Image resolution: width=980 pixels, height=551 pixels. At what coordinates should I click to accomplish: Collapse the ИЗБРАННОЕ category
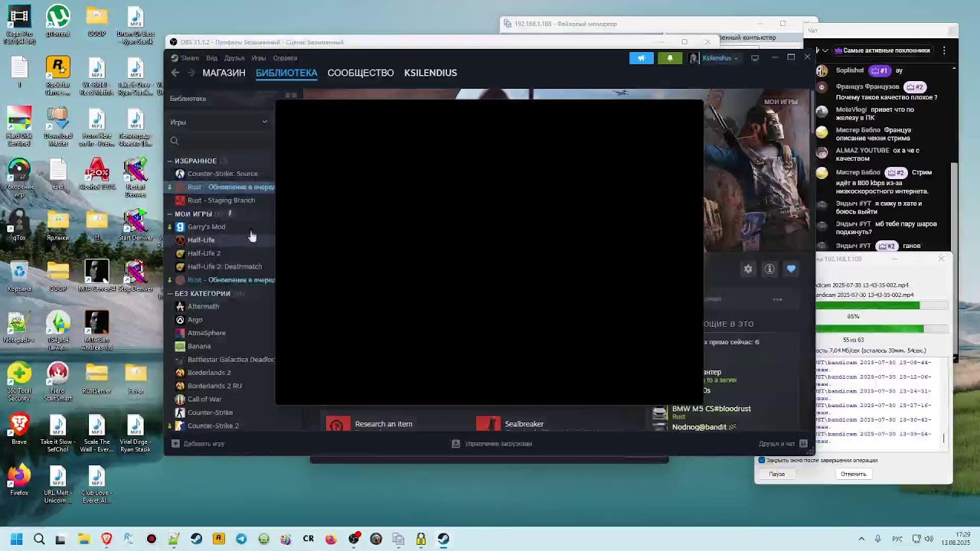click(170, 161)
